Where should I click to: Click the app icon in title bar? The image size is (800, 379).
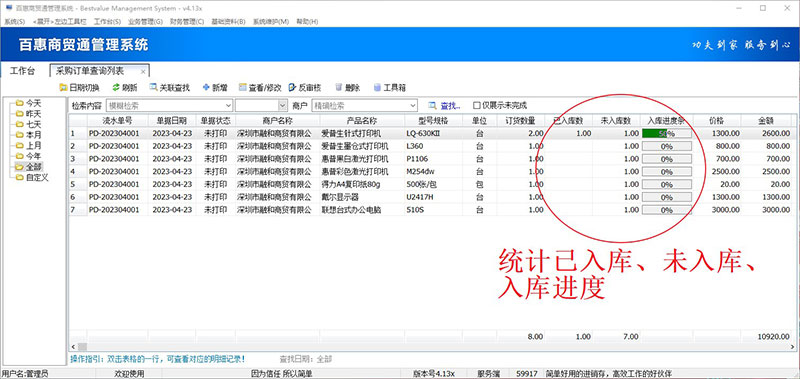click(x=8, y=8)
